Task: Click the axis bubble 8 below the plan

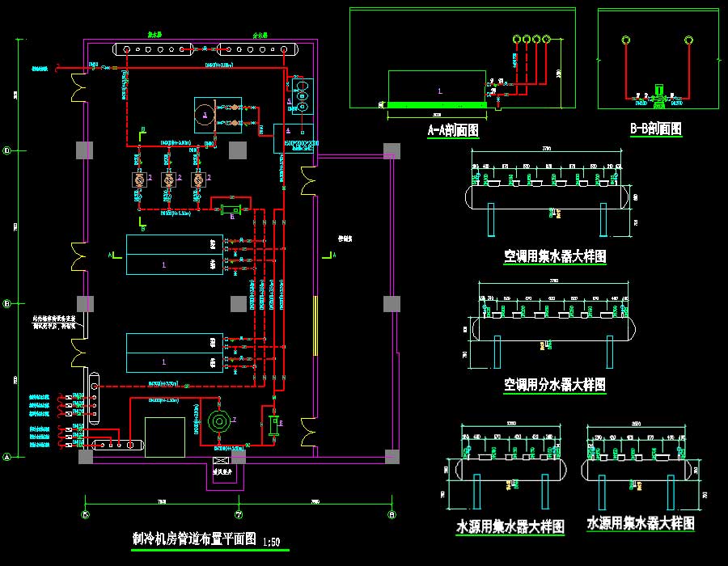Action: [x=392, y=514]
